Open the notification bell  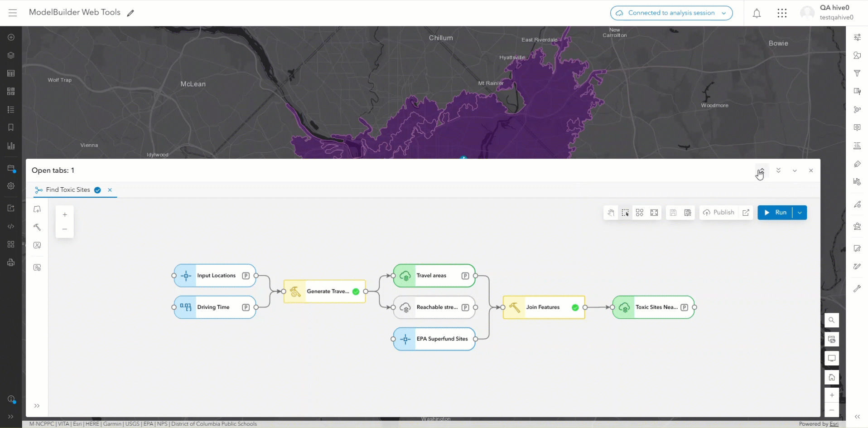757,13
